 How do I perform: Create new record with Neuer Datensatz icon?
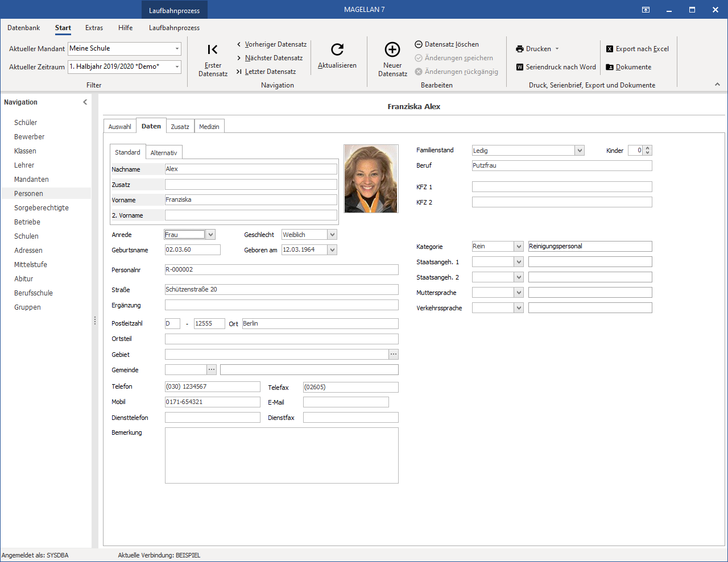point(392,49)
